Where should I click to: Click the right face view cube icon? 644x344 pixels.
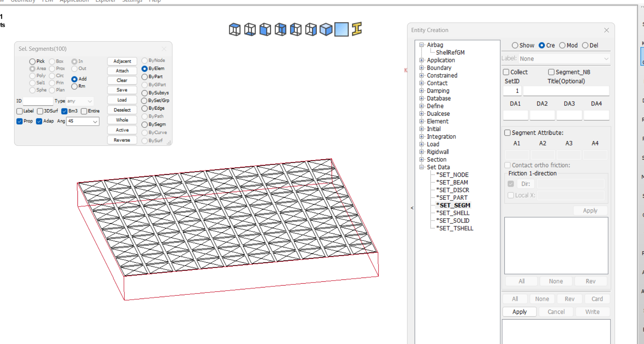coord(311,29)
